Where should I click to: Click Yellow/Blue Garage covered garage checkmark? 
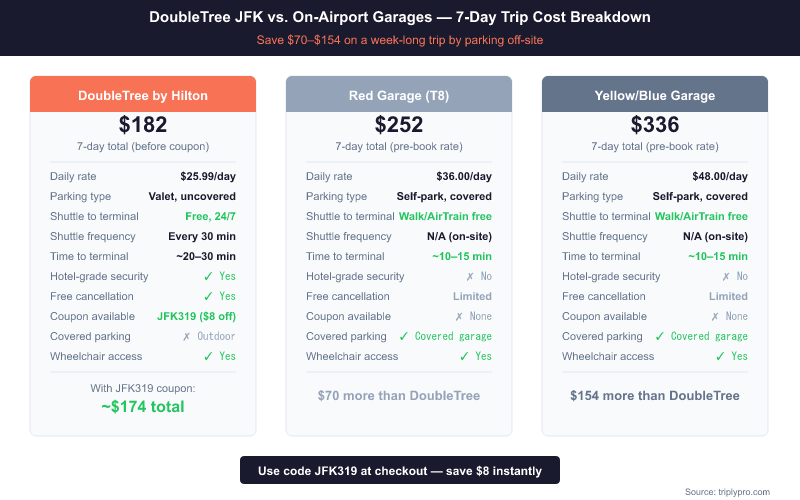click(660, 336)
